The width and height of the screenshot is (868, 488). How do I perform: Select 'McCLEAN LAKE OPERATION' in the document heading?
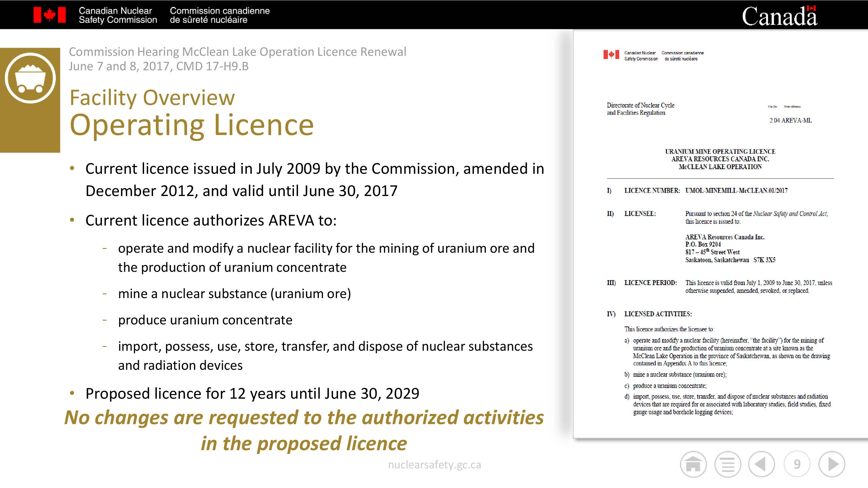pyautogui.click(x=720, y=167)
